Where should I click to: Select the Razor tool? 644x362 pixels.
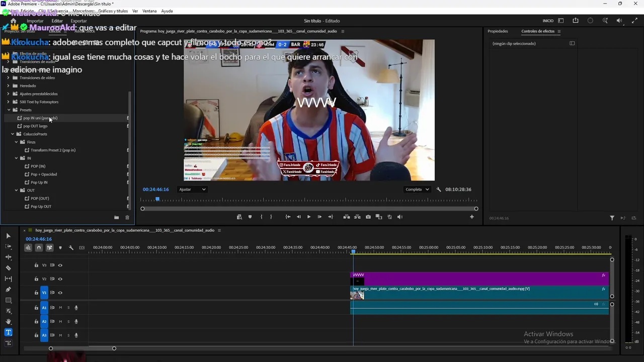tap(8, 268)
